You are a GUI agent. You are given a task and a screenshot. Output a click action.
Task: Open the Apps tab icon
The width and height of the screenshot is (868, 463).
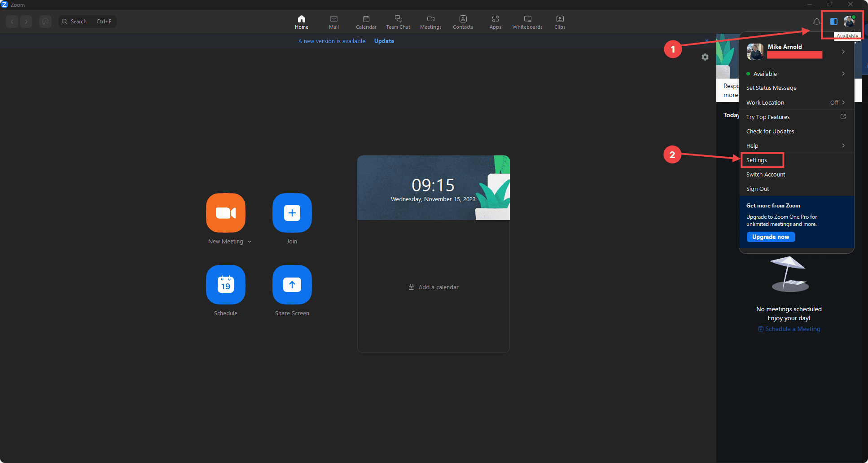coord(495,19)
